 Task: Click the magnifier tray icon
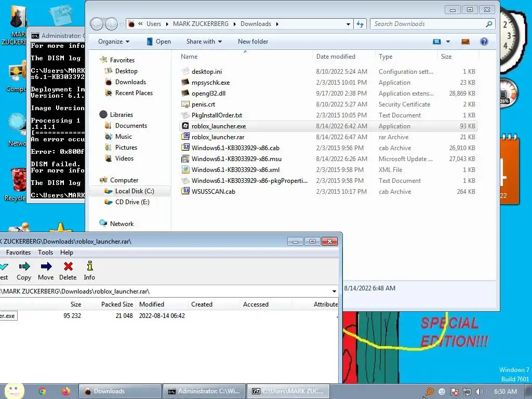tap(430, 392)
